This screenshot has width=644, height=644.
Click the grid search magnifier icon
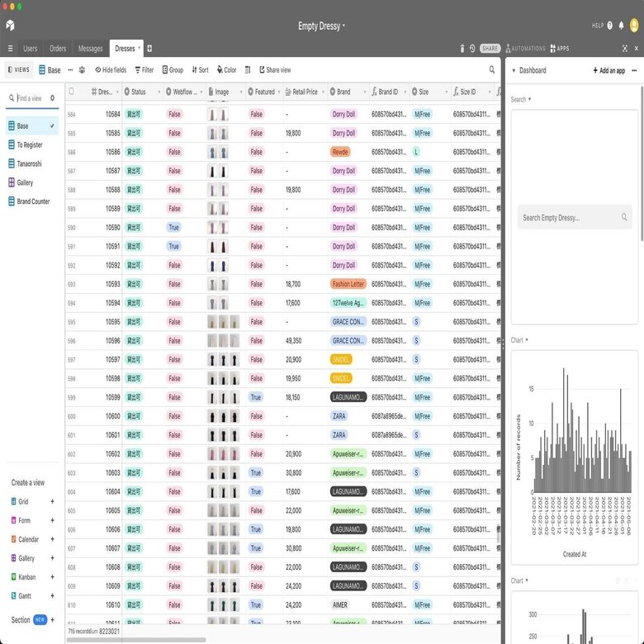491,70
